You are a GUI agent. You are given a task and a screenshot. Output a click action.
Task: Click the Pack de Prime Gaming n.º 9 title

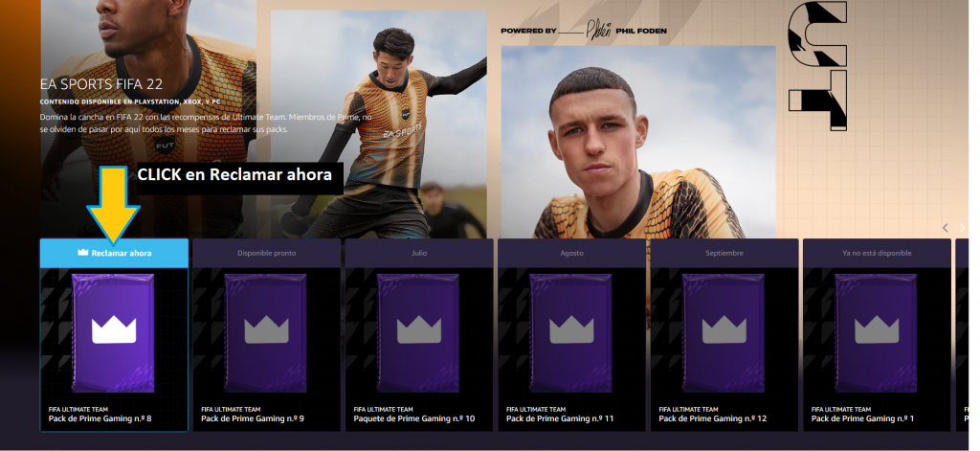click(253, 418)
